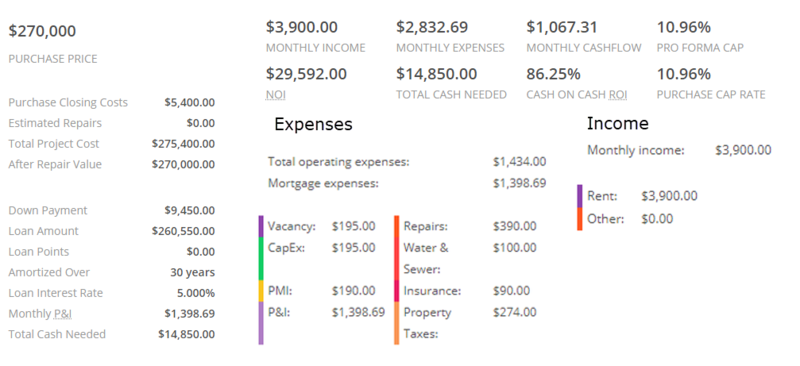Click the underlined ROI abbreviation
The height and width of the screenshot is (366, 800).
point(615,95)
